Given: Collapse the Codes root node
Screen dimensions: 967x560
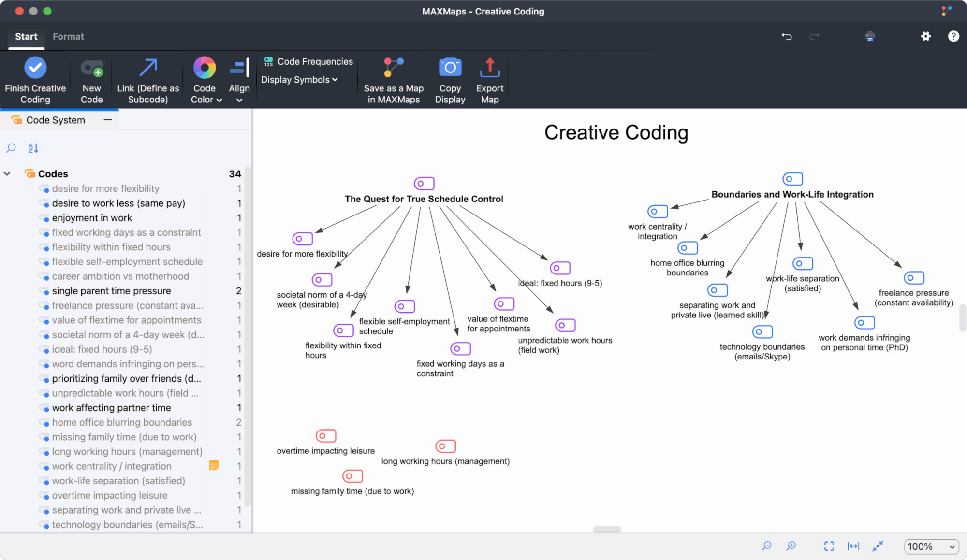Looking at the screenshot, I should tap(7, 173).
